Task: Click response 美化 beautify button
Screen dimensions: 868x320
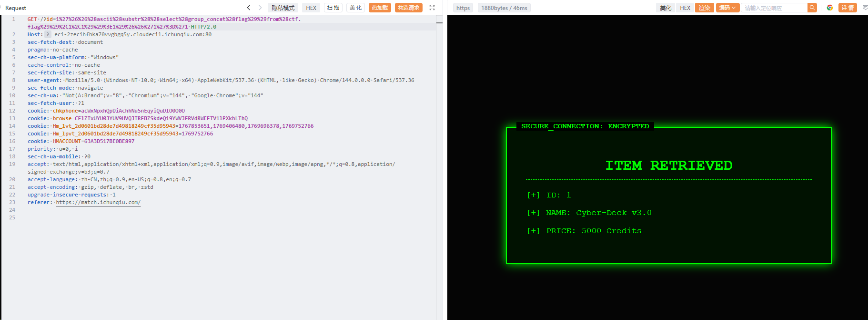Action: 666,8
